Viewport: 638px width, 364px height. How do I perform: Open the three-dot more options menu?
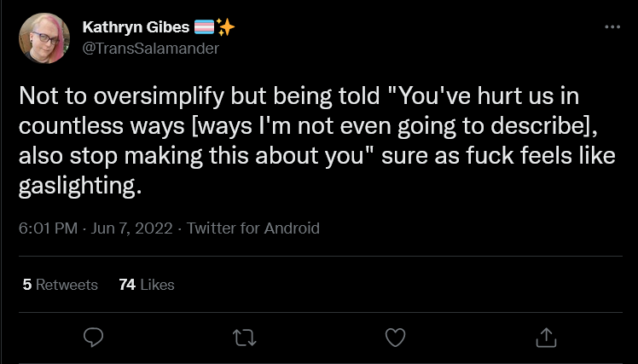point(612,26)
